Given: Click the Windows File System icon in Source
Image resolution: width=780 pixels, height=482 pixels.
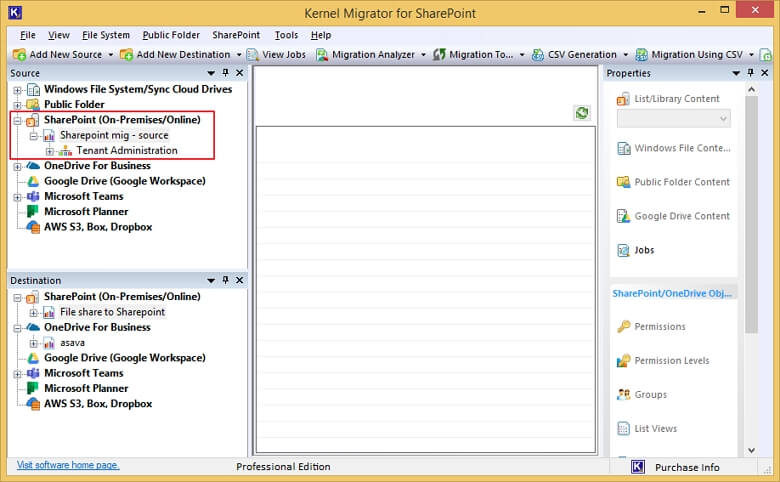Looking at the screenshot, I should pyautogui.click(x=33, y=90).
